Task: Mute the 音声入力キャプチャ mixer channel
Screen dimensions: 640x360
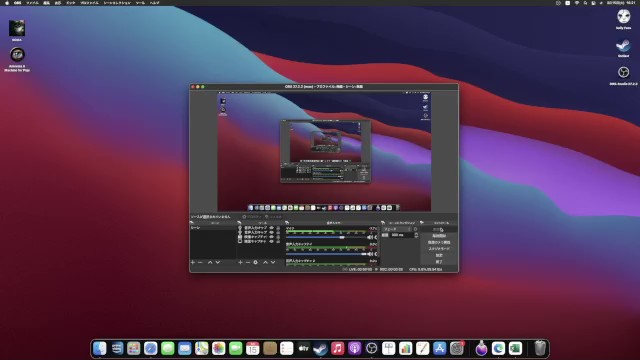Action: click(370, 254)
